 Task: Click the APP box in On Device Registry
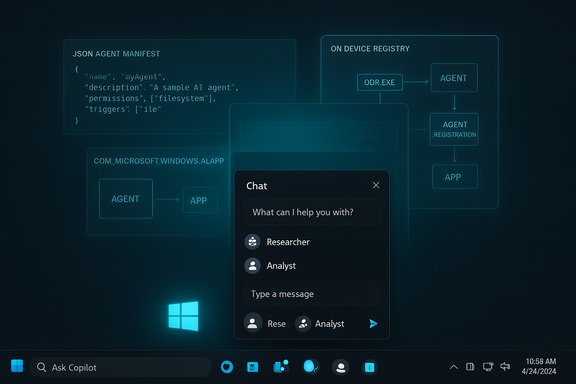click(455, 177)
